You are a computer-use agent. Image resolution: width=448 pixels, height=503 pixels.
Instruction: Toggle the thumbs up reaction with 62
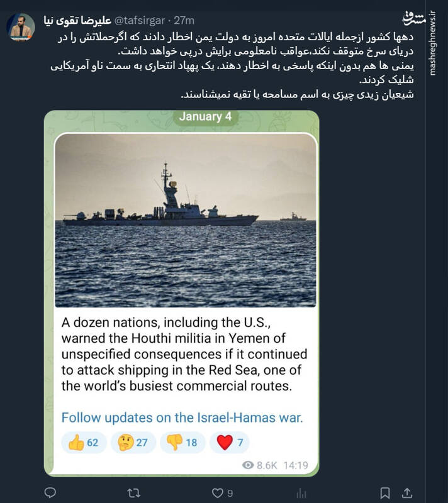84,443
